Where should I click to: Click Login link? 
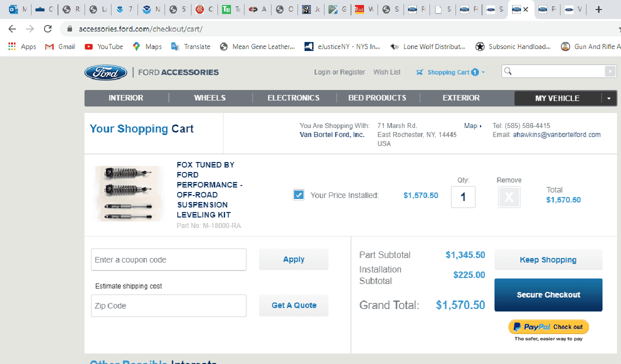click(x=322, y=72)
